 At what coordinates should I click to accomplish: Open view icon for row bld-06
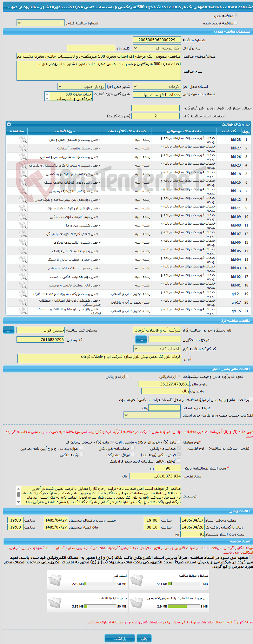[23, 242]
